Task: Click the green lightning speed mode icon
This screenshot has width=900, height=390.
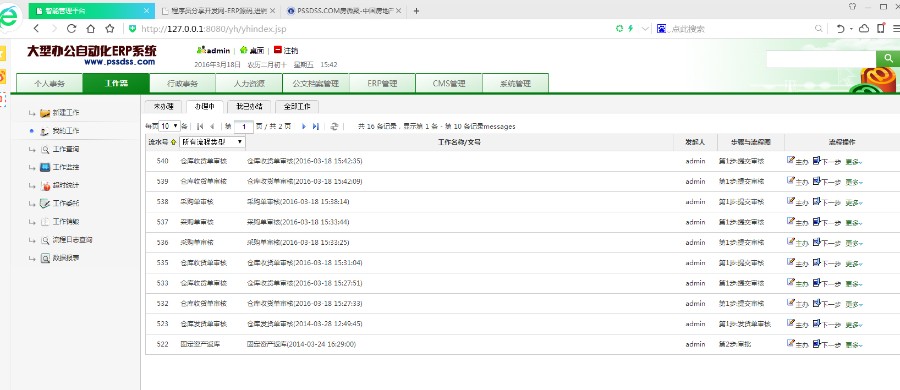Action: pos(630,29)
